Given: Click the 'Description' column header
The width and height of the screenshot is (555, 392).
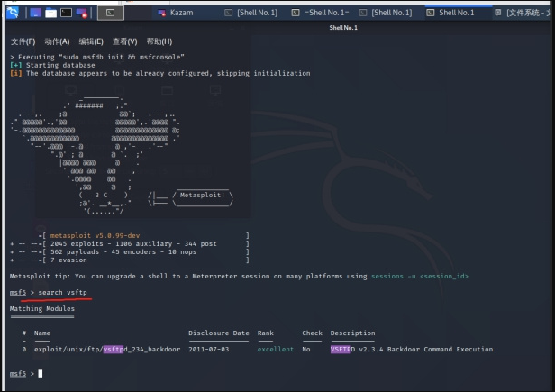Looking at the screenshot, I should tap(352, 333).
